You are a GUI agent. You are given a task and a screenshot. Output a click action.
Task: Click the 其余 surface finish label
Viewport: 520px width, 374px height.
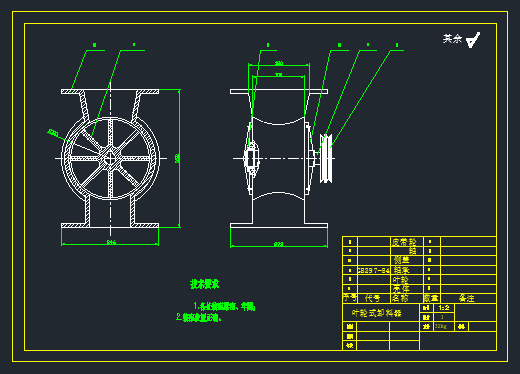coord(452,39)
